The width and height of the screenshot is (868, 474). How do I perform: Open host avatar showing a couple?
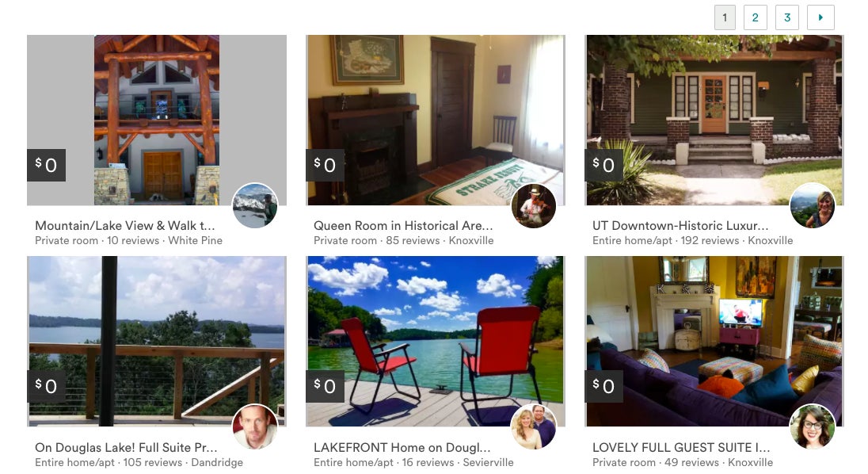[x=534, y=426]
